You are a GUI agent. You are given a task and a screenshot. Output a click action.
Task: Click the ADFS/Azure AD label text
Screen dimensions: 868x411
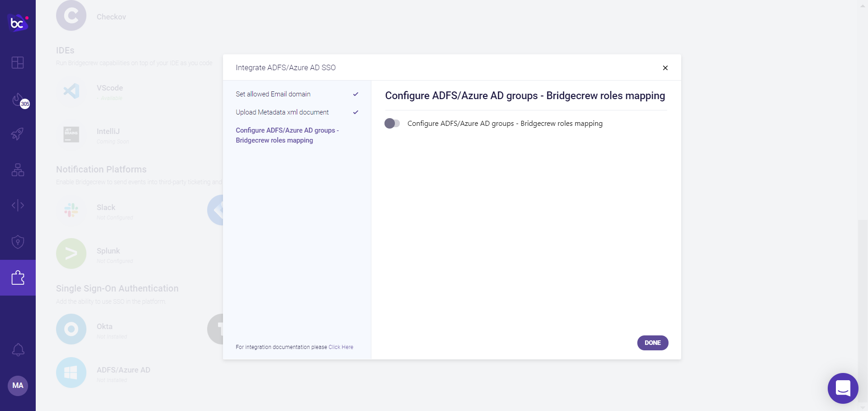[123, 370]
